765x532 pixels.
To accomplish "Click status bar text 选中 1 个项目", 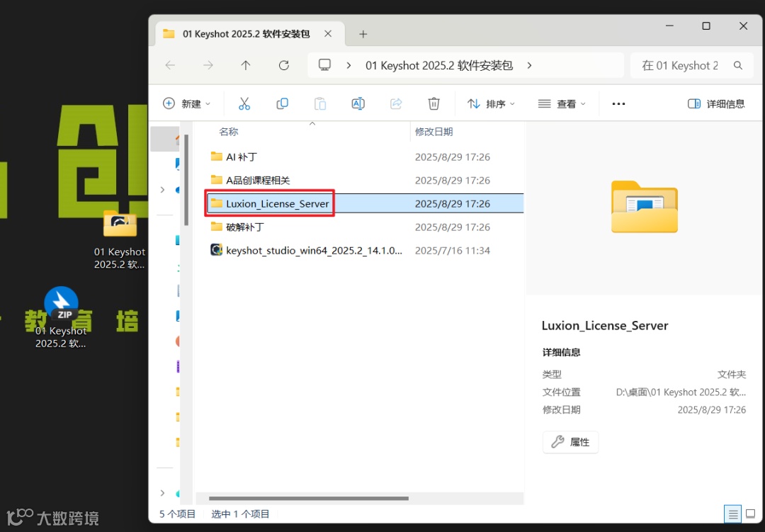I will (240, 514).
